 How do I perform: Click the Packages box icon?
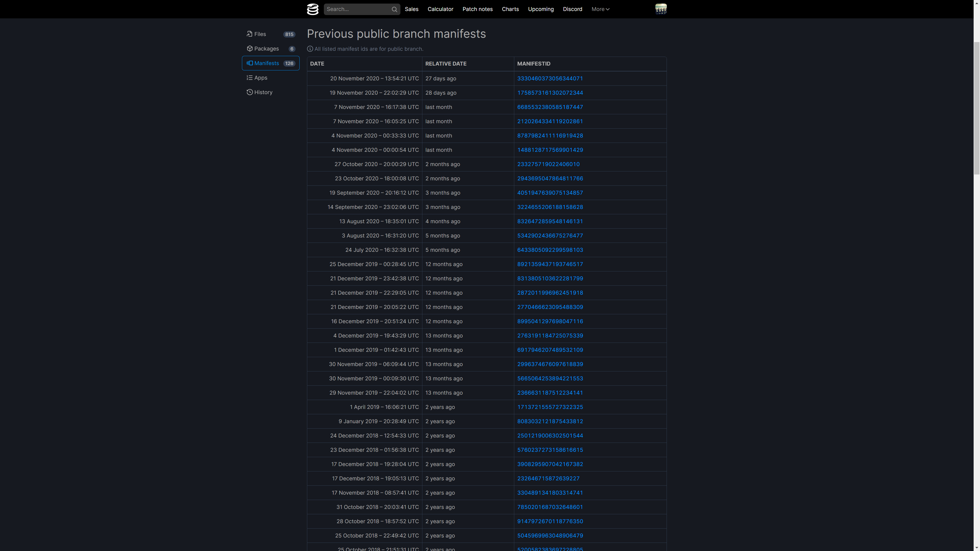pos(250,49)
